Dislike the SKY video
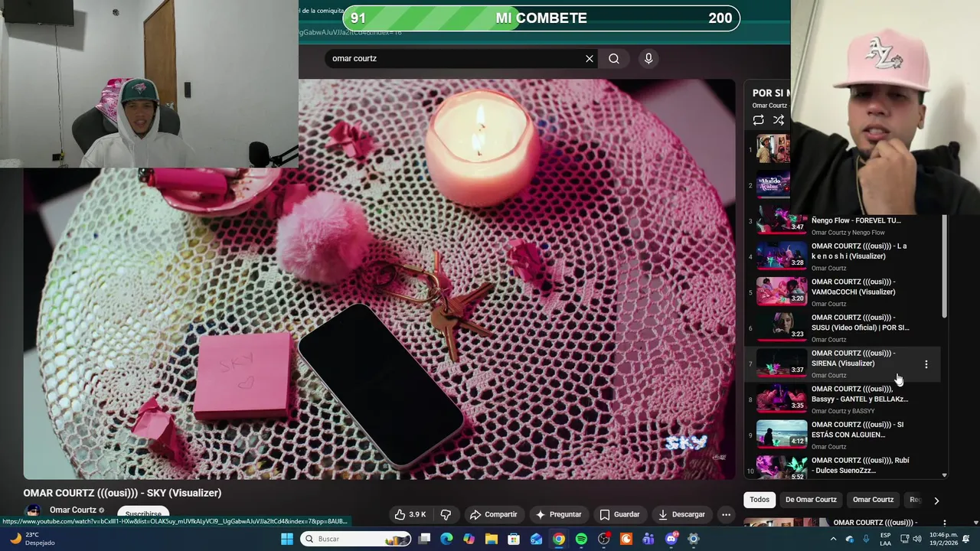 pos(446,514)
